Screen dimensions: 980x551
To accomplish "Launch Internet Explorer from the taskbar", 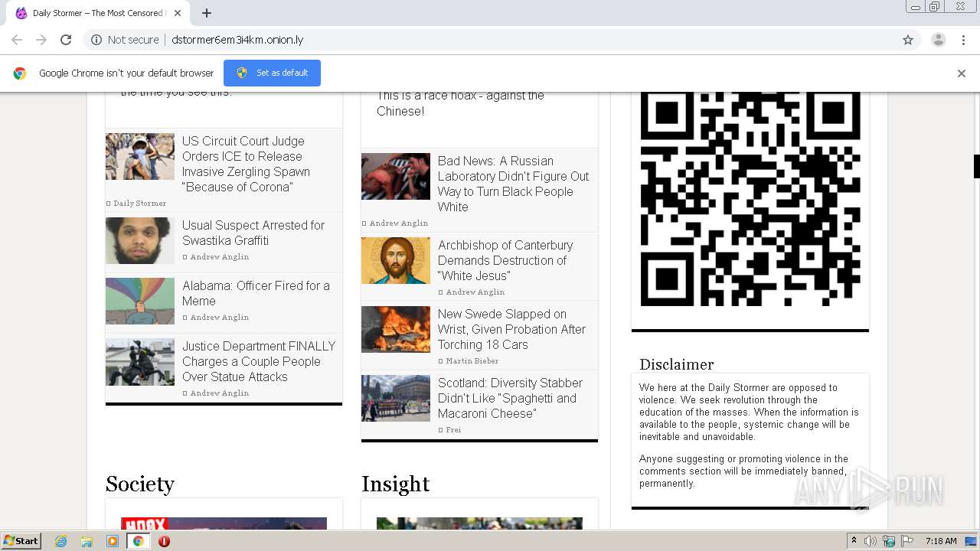I will [x=60, y=541].
